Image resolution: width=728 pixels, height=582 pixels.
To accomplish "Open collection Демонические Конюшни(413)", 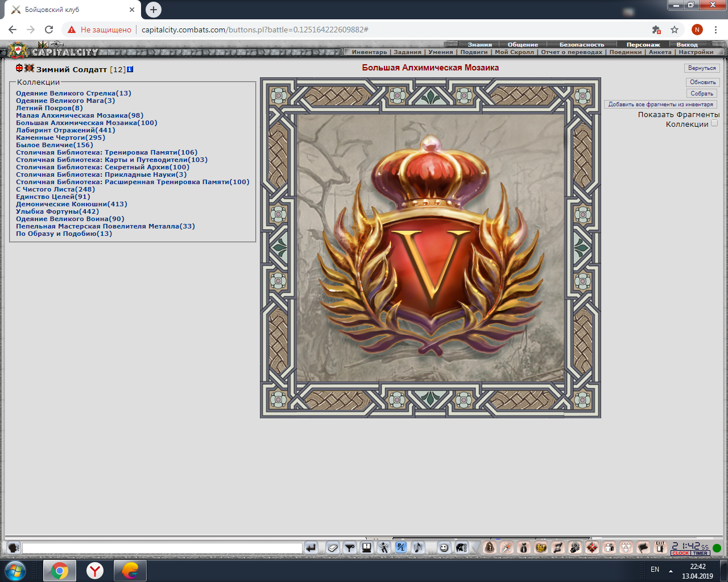I will pos(72,204).
